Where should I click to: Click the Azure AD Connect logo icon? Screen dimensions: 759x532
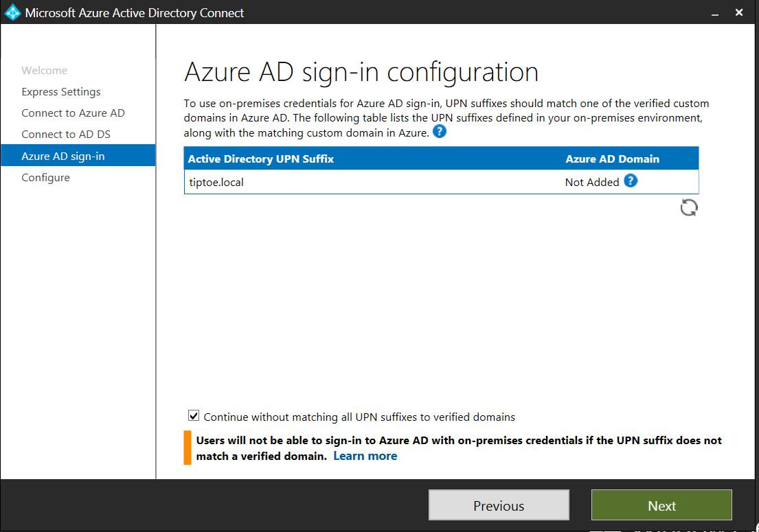[x=12, y=12]
